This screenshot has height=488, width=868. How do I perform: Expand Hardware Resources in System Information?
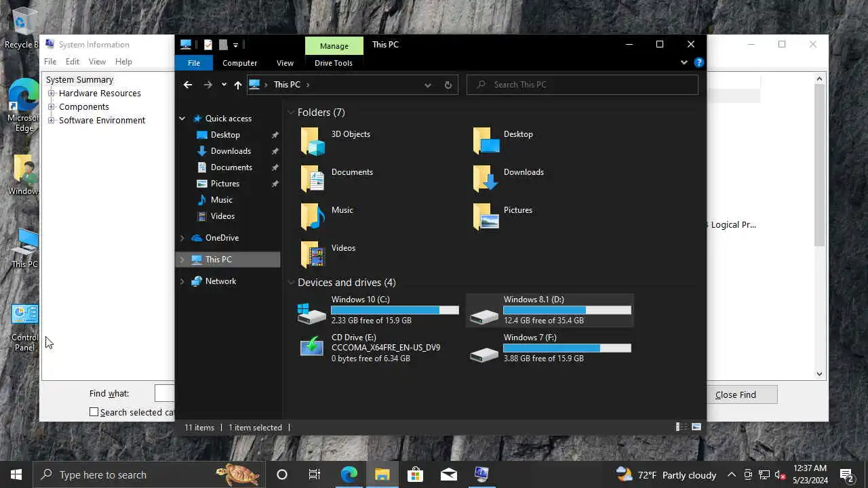pos(52,94)
